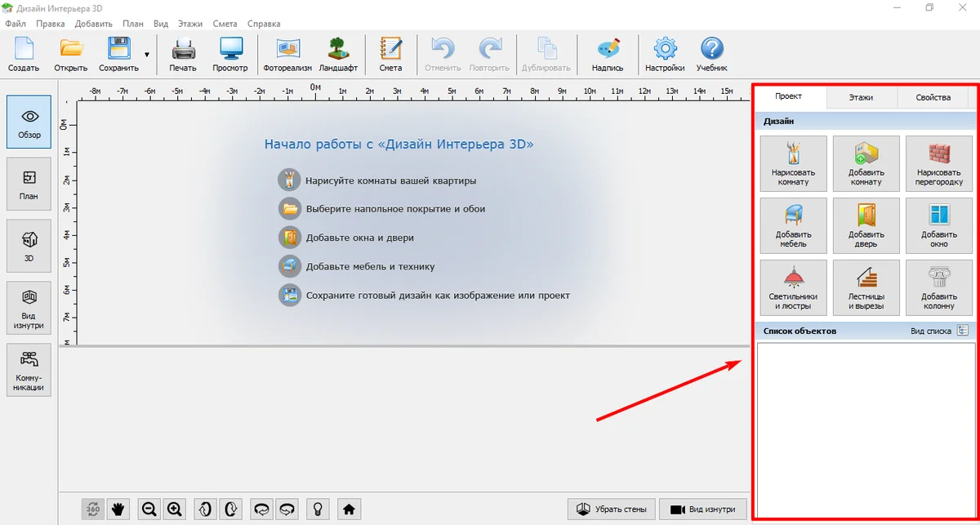
Task: Launch Фотореализм rendering
Action: click(x=287, y=55)
